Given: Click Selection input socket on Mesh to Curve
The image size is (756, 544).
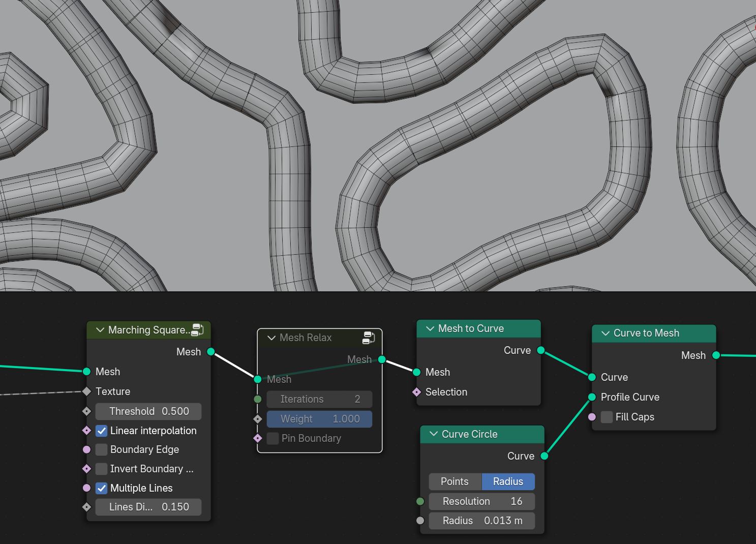Looking at the screenshot, I should tap(416, 392).
